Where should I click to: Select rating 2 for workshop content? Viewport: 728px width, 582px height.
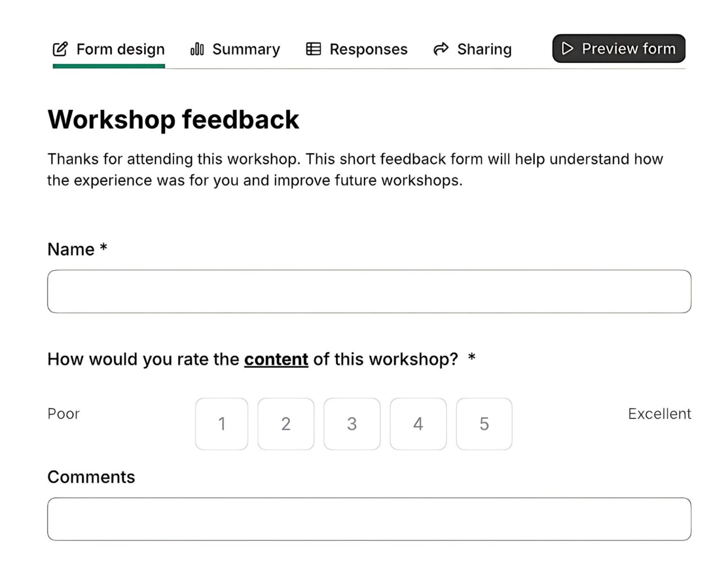coord(286,424)
